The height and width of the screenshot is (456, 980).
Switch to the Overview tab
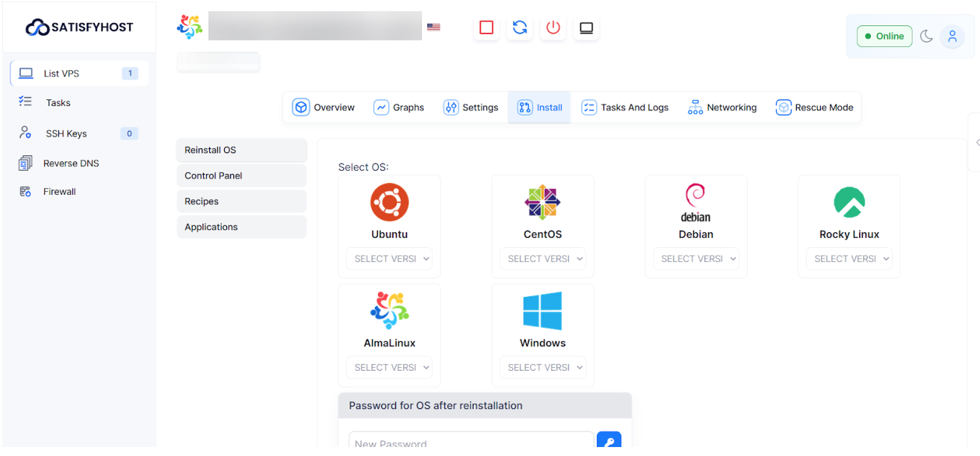tap(323, 107)
